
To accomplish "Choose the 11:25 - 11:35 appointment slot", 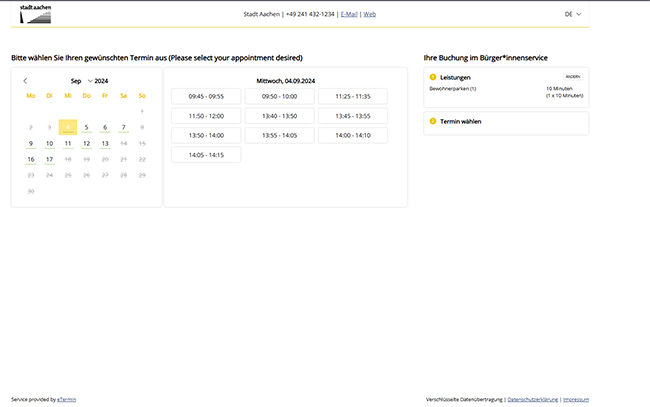I will click(x=352, y=96).
